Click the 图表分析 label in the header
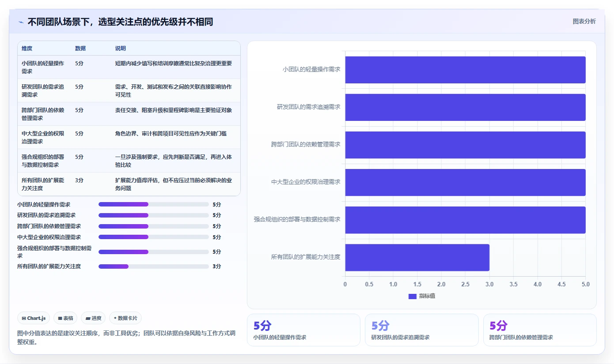 click(x=584, y=21)
